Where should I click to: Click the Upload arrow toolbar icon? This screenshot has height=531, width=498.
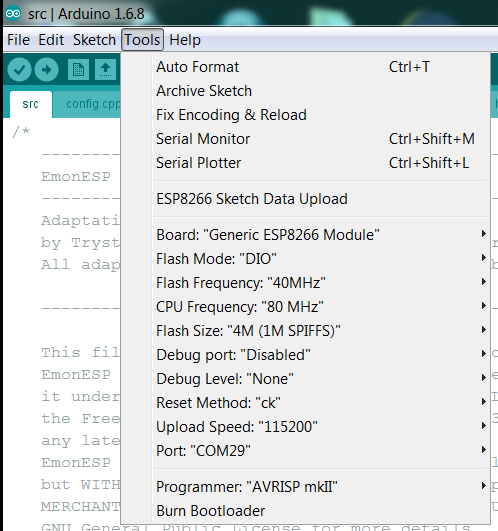pos(46,70)
